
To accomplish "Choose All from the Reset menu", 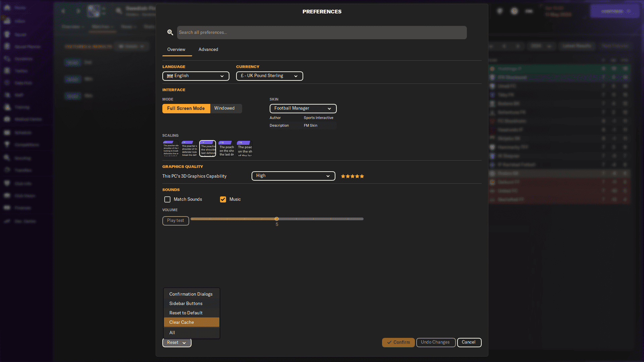I will click(x=192, y=333).
